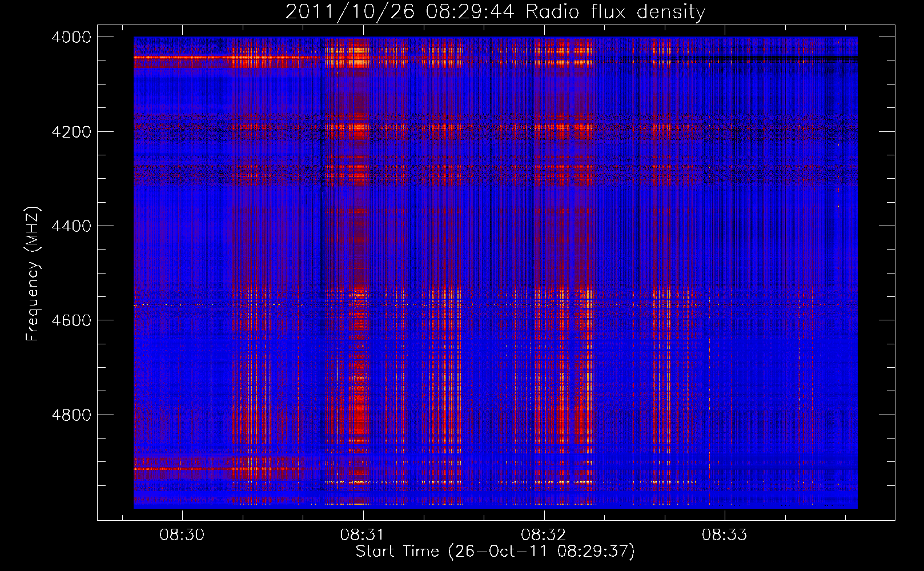Click the 08:31 time tick label
This screenshot has height=571, width=924.
coord(363,535)
